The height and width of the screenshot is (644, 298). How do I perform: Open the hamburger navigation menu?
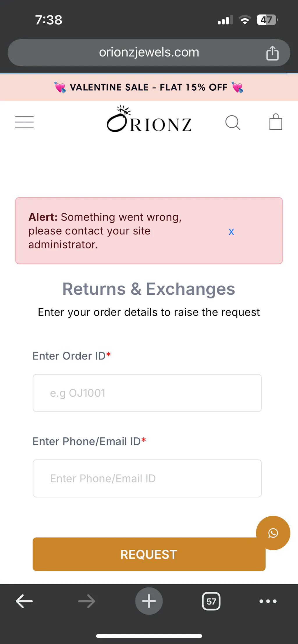coord(24,122)
